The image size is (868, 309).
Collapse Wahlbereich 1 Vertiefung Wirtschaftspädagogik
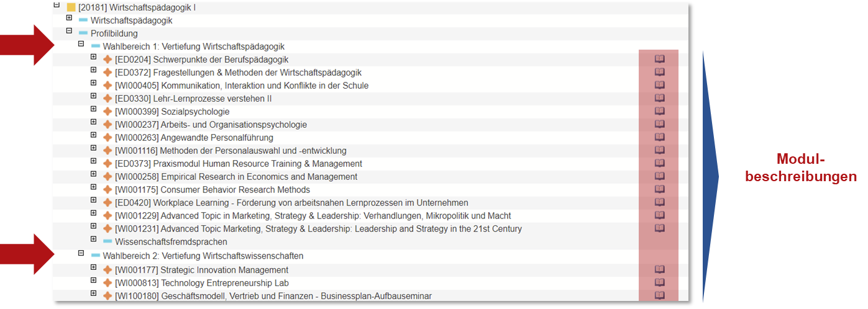coord(81,44)
